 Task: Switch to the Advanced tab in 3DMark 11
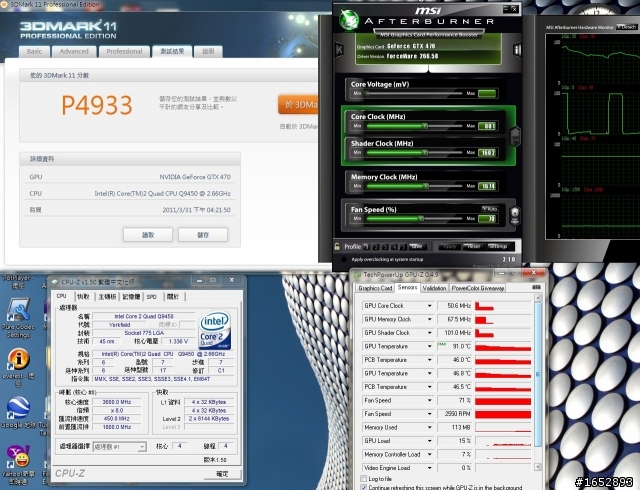click(74, 51)
